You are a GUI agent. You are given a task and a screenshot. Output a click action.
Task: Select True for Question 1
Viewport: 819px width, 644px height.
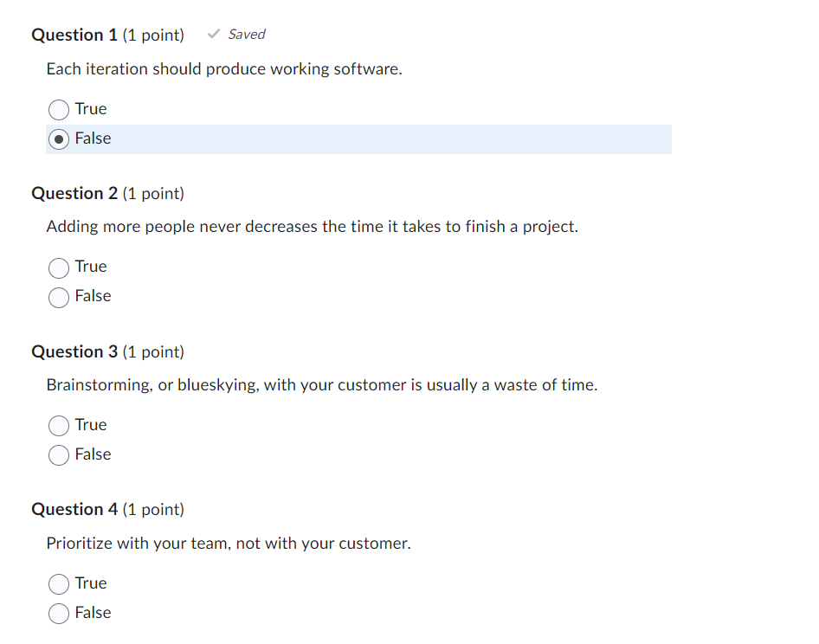pos(58,109)
